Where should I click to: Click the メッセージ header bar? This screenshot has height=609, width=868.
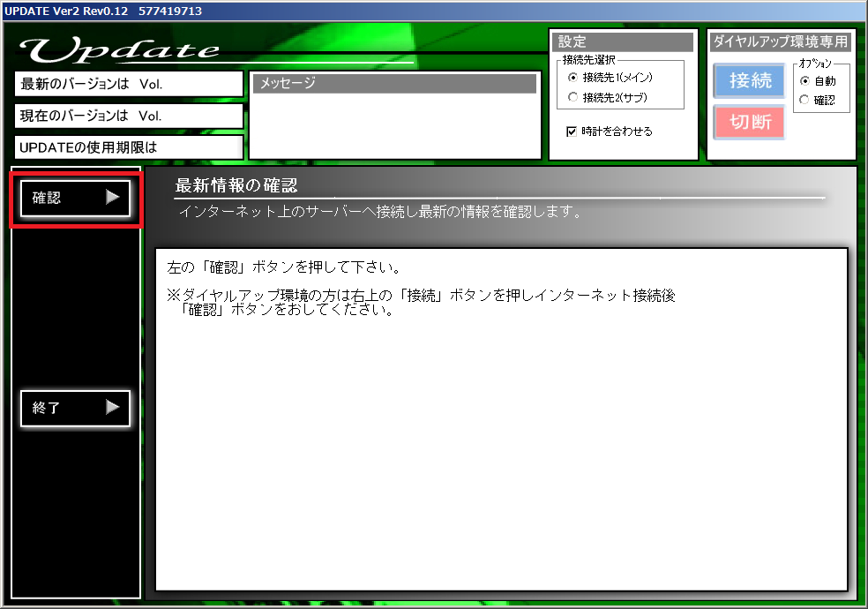[x=394, y=84]
